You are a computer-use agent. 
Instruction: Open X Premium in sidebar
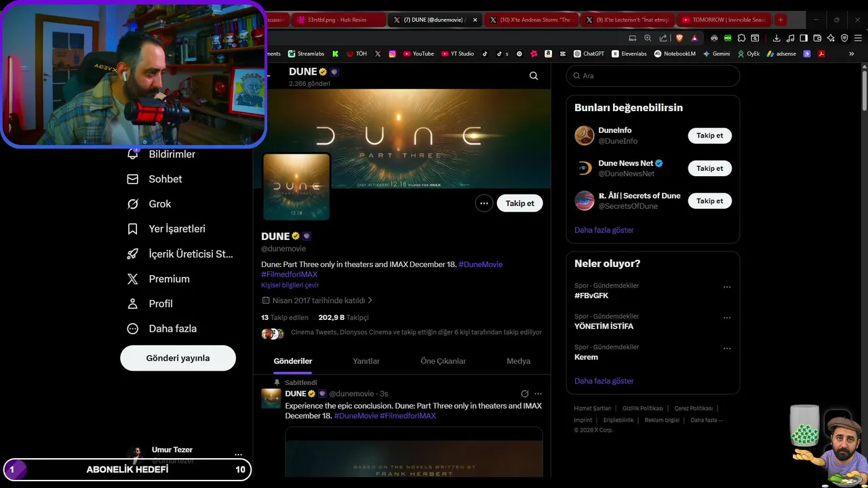158,279
